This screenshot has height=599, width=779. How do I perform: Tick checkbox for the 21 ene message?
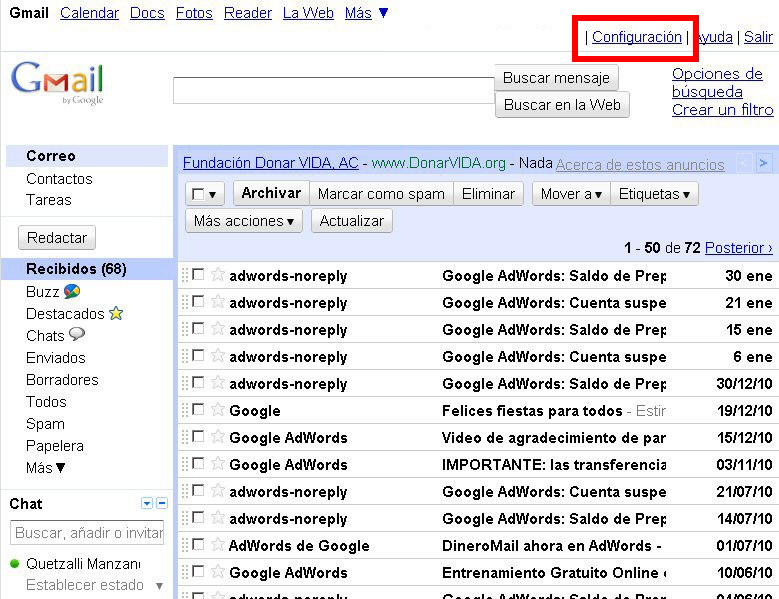pos(198,301)
